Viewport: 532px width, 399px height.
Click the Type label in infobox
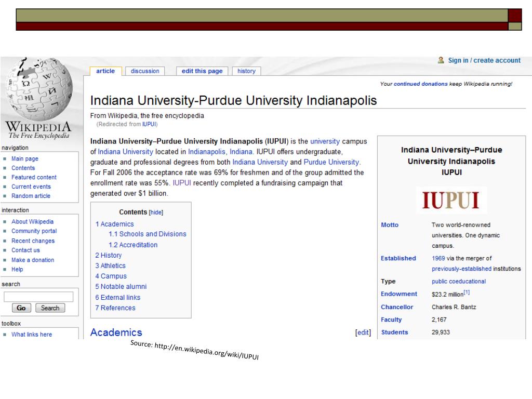388,282
